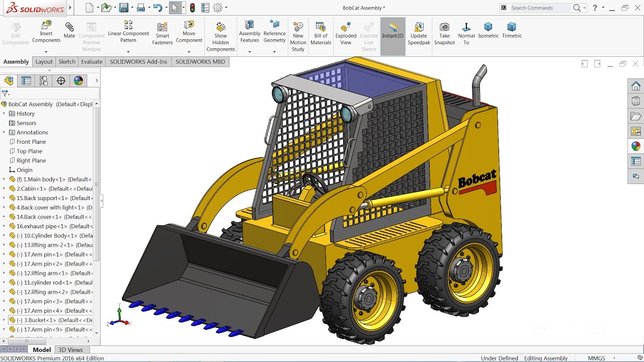Start a New Motion Study
This screenshot has width=644, height=362.
[x=298, y=36]
